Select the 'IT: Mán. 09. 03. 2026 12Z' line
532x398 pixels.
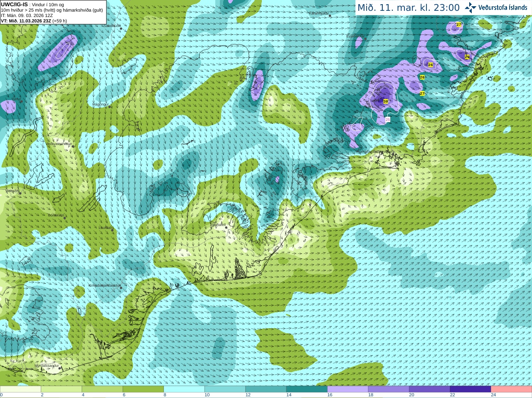point(27,15)
